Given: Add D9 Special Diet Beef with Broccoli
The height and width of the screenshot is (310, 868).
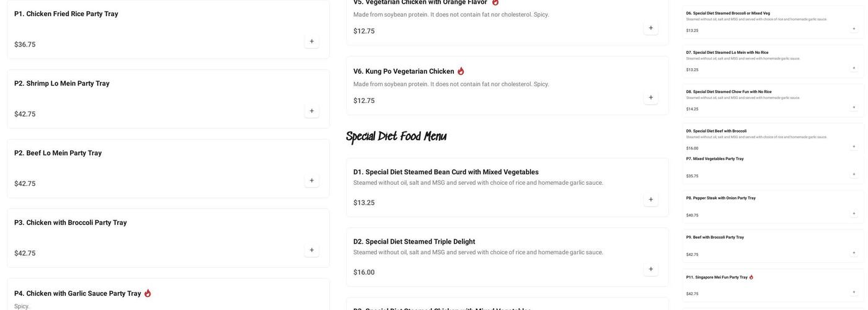Looking at the screenshot, I should [854, 146].
